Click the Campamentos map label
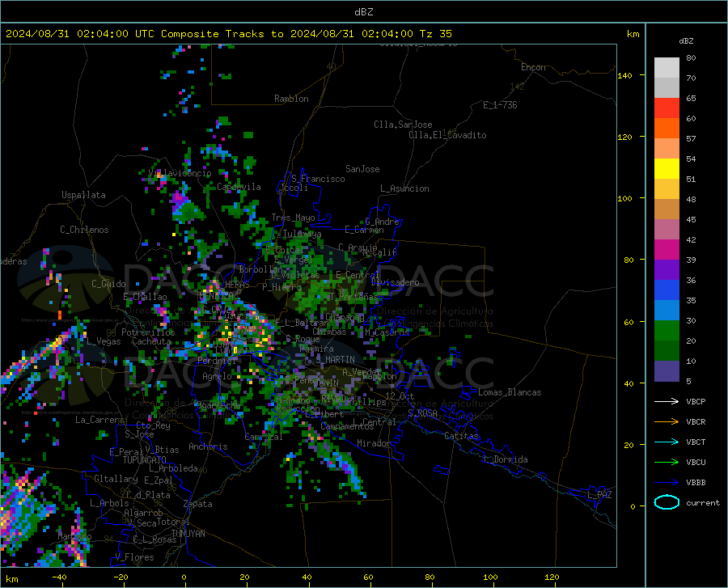Screen dimensions: 728x588 347,426
